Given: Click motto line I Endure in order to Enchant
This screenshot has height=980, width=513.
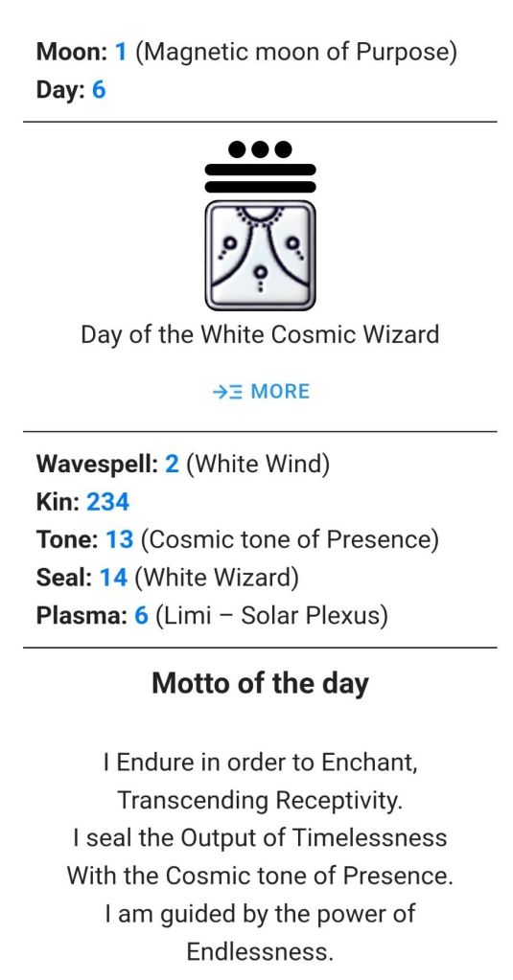Looking at the screenshot, I should (260, 763).
